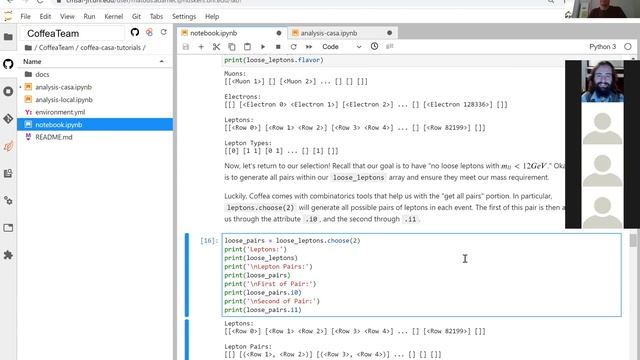The image size is (640, 360).
Task: Click the 'Electrons:' output text
Action: (x=242, y=97)
